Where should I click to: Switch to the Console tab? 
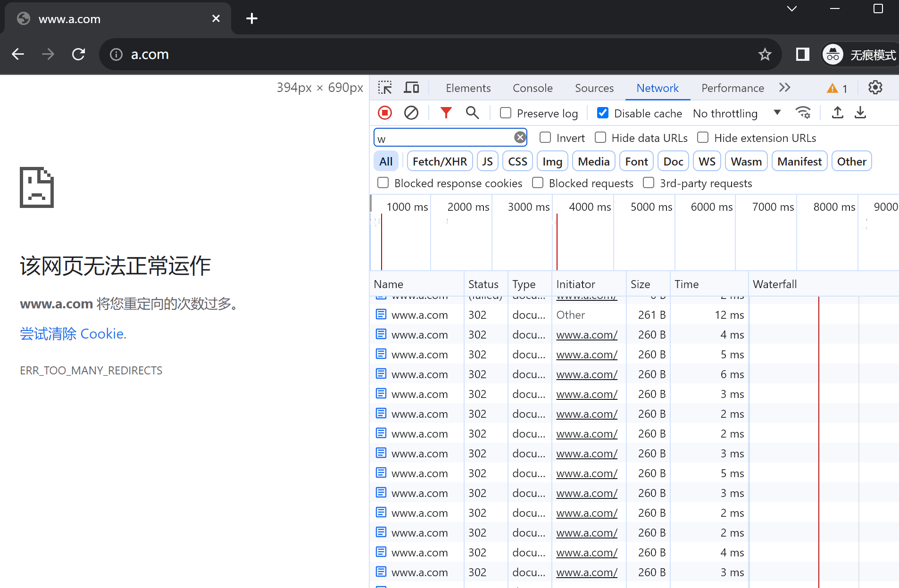pyautogui.click(x=533, y=88)
